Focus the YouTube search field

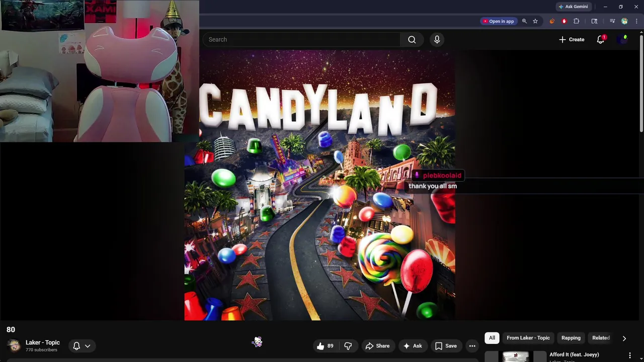[302, 39]
